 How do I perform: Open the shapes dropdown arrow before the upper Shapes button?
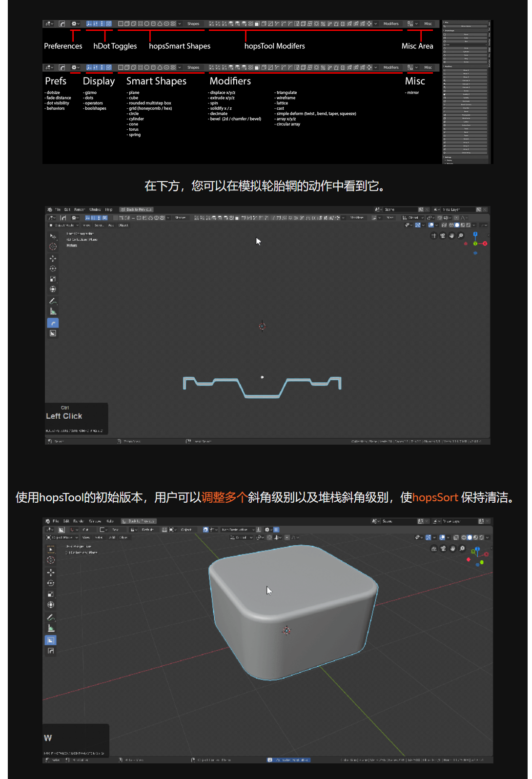(x=180, y=23)
